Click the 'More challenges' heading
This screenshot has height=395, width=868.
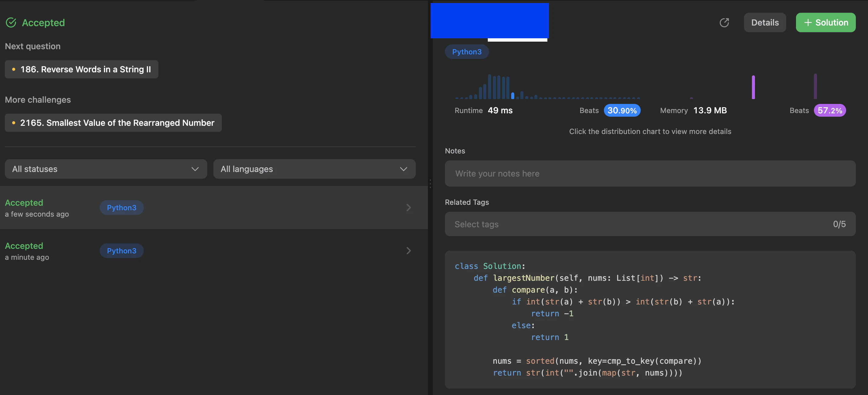[38, 100]
